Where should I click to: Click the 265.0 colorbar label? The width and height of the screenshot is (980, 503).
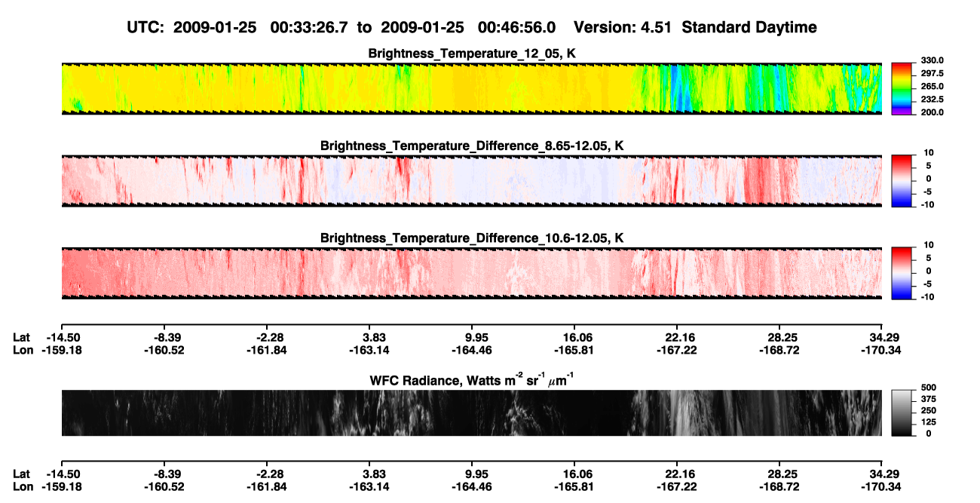click(933, 87)
